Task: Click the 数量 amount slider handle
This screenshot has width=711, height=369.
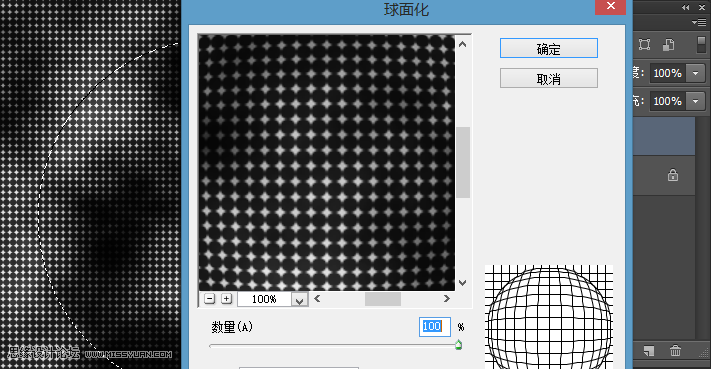Action: 458,345
